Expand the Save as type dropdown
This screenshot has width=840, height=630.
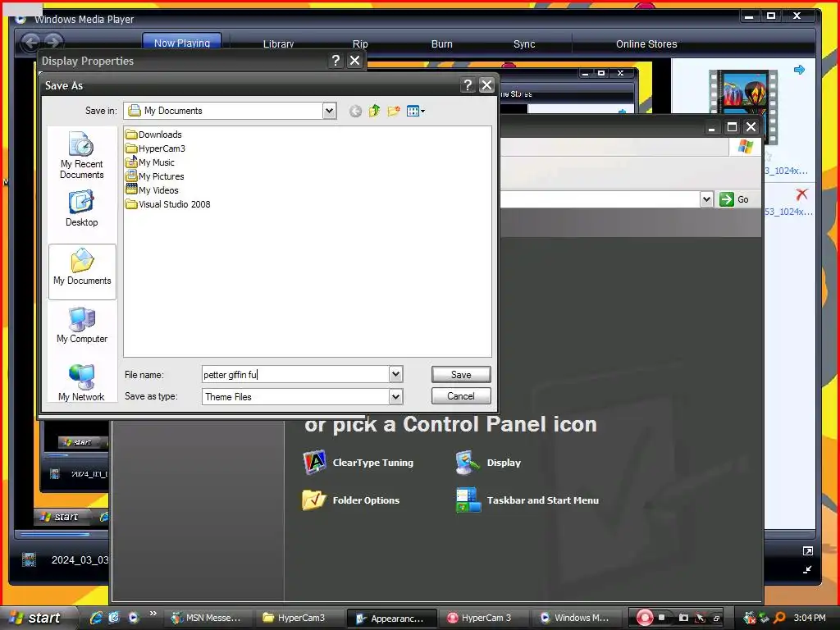395,397
